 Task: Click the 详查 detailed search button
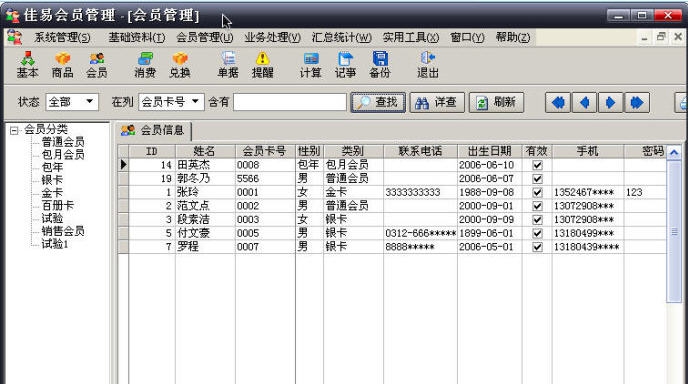pyautogui.click(x=437, y=102)
